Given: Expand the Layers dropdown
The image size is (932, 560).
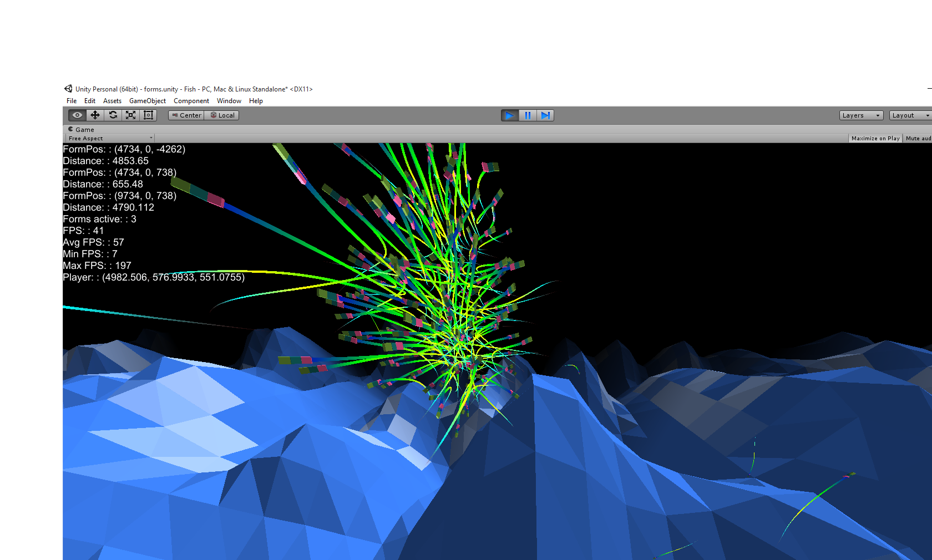Looking at the screenshot, I should 860,115.
